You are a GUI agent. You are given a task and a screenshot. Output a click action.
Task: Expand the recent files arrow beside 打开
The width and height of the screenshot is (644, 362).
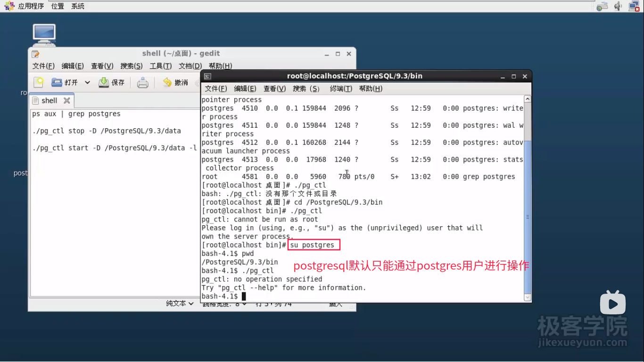point(87,82)
